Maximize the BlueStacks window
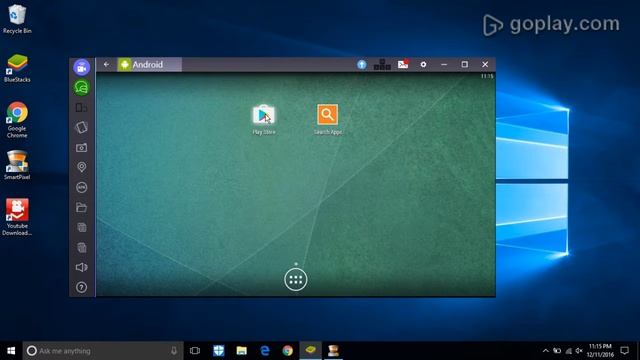The image size is (640, 360). 464,64
